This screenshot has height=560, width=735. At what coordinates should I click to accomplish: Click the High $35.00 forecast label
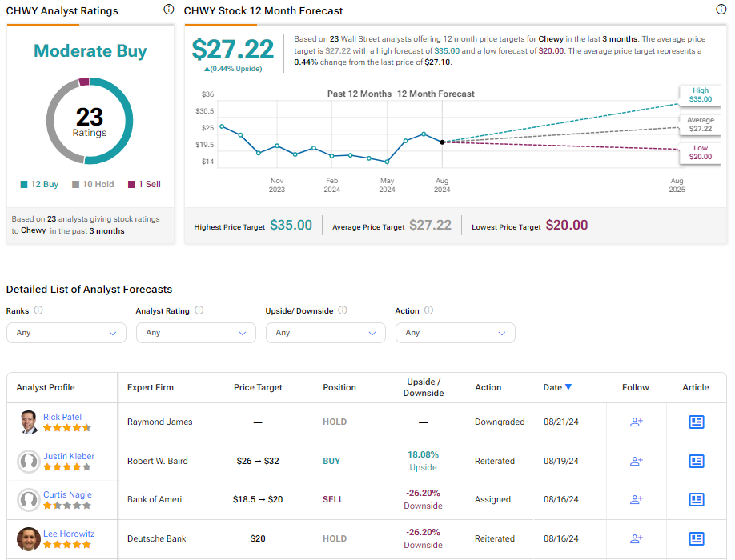click(701, 94)
